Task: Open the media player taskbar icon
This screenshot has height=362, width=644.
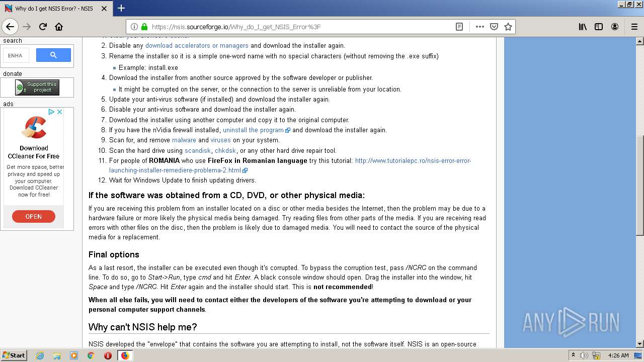Action: [x=74, y=355]
